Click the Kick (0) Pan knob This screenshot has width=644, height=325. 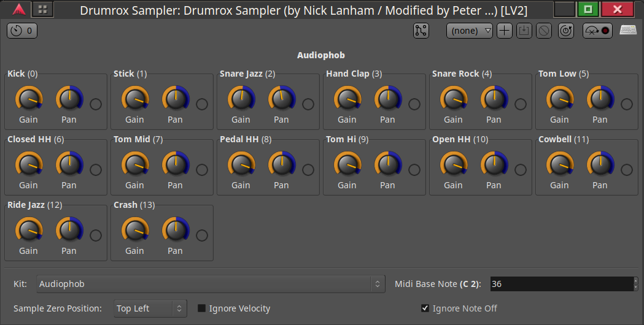tap(69, 99)
